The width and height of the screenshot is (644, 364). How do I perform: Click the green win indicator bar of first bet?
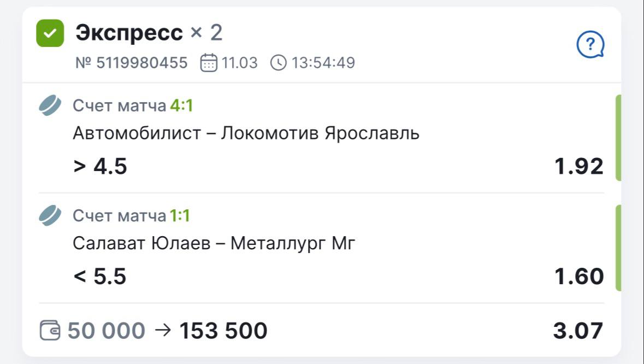coord(618,137)
